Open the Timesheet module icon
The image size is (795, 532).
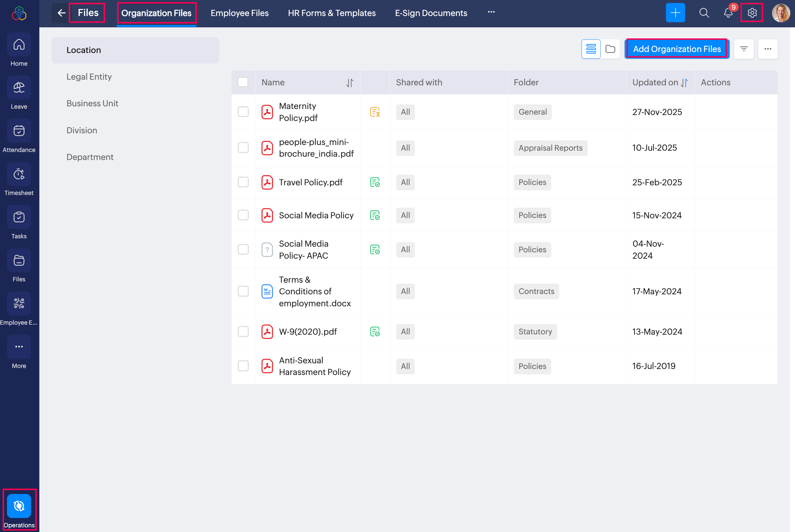pos(19,174)
